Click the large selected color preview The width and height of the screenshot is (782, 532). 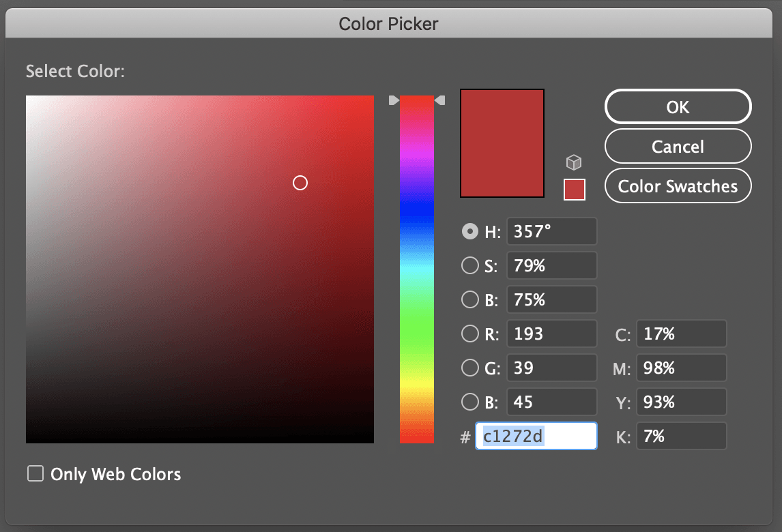(502, 143)
